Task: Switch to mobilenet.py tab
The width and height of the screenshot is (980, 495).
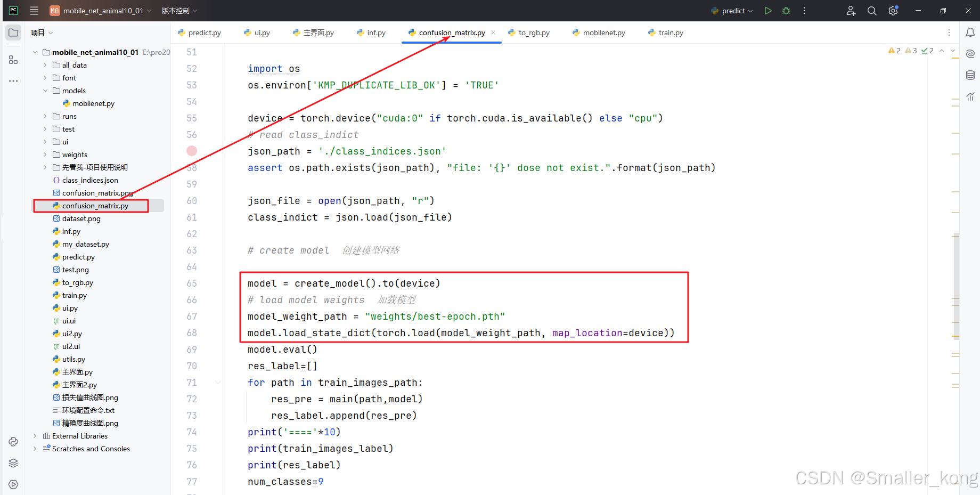Action: pyautogui.click(x=599, y=33)
